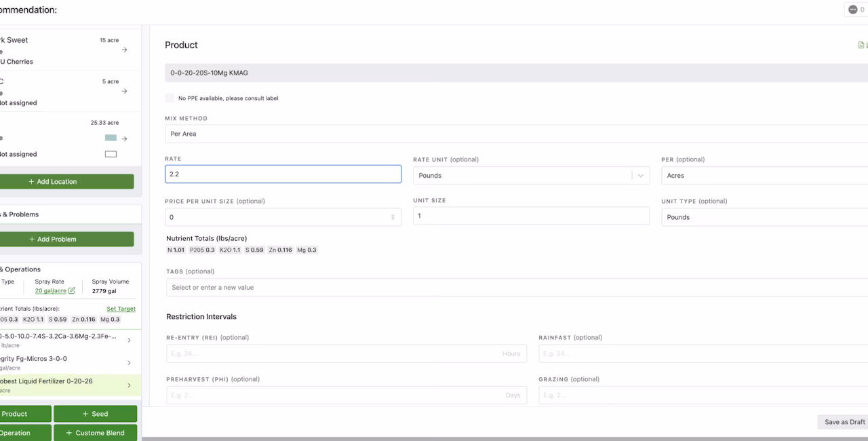Click the N 1.01 nutrient chip
Viewport: 868px width, 441px height.
(x=176, y=250)
